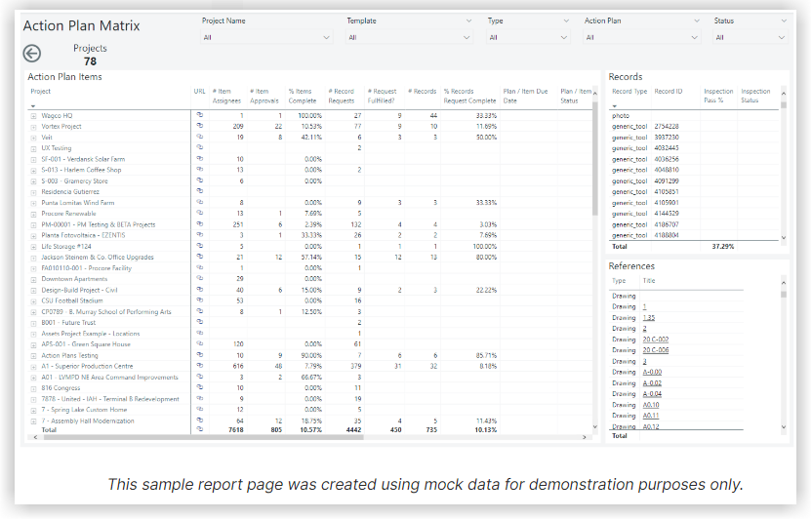Image resolution: width=812 pixels, height=520 pixels.
Task: Open the Status filter dropdown
Action: tap(751, 37)
